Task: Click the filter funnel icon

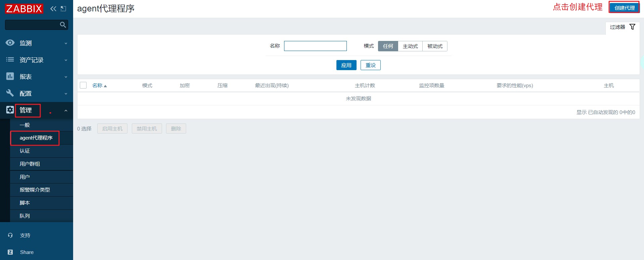Action: pyautogui.click(x=632, y=27)
